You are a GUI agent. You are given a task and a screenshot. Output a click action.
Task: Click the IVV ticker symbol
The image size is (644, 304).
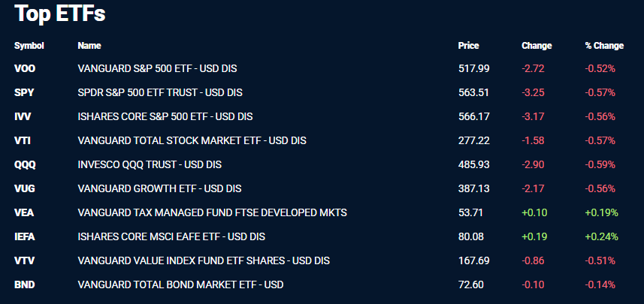23,116
